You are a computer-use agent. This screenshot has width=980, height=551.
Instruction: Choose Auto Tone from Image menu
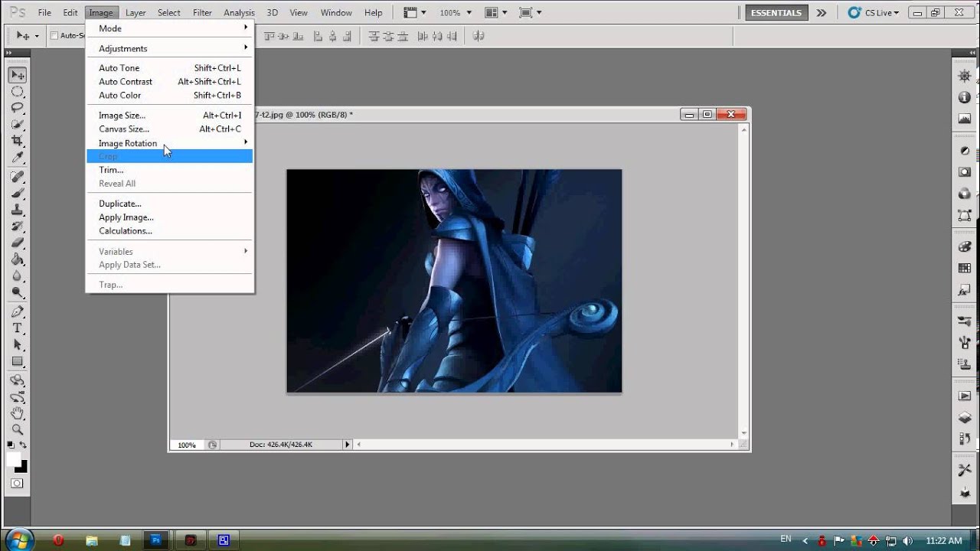(x=169, y=68)
